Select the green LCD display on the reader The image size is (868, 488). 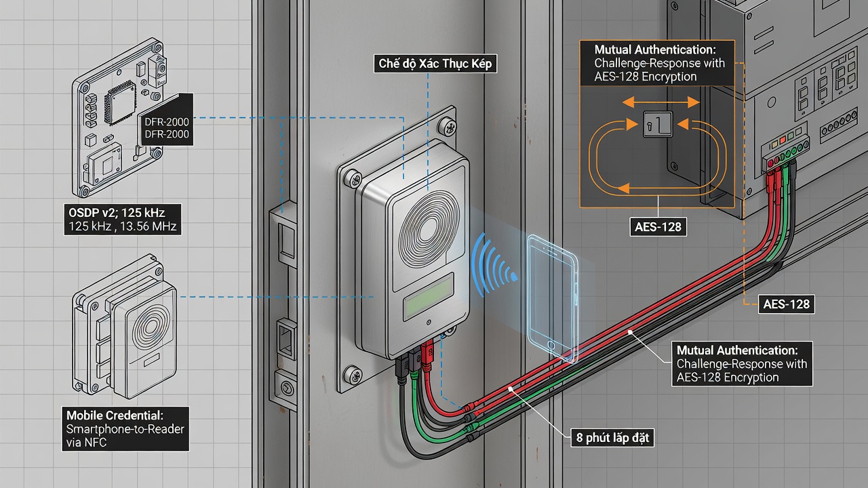tap(428, 298)
